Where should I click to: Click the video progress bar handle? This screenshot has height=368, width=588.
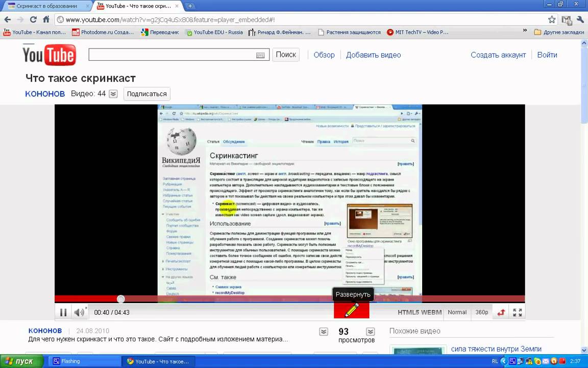[x=121, y=299]
